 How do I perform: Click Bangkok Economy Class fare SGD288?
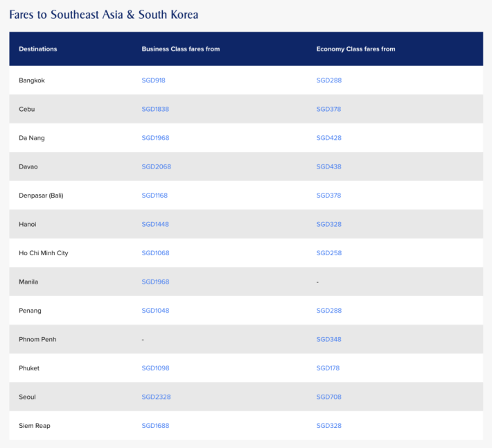pos(328,80)
